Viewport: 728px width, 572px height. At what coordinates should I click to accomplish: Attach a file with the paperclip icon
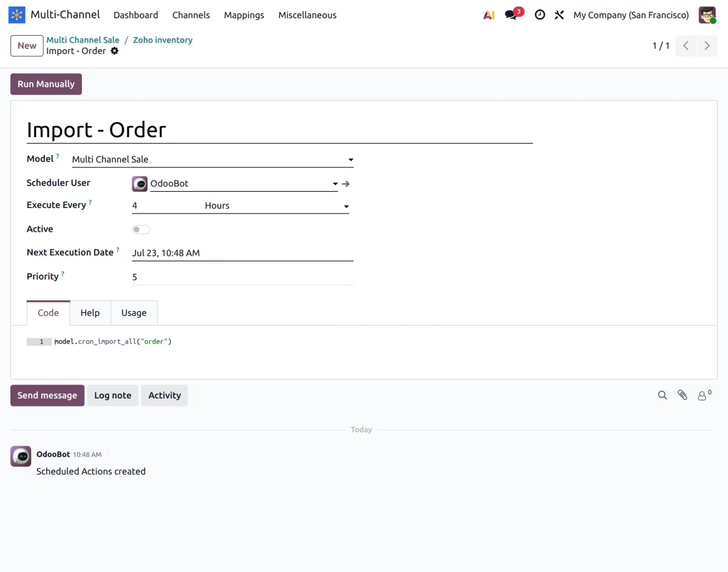point(682,395)
